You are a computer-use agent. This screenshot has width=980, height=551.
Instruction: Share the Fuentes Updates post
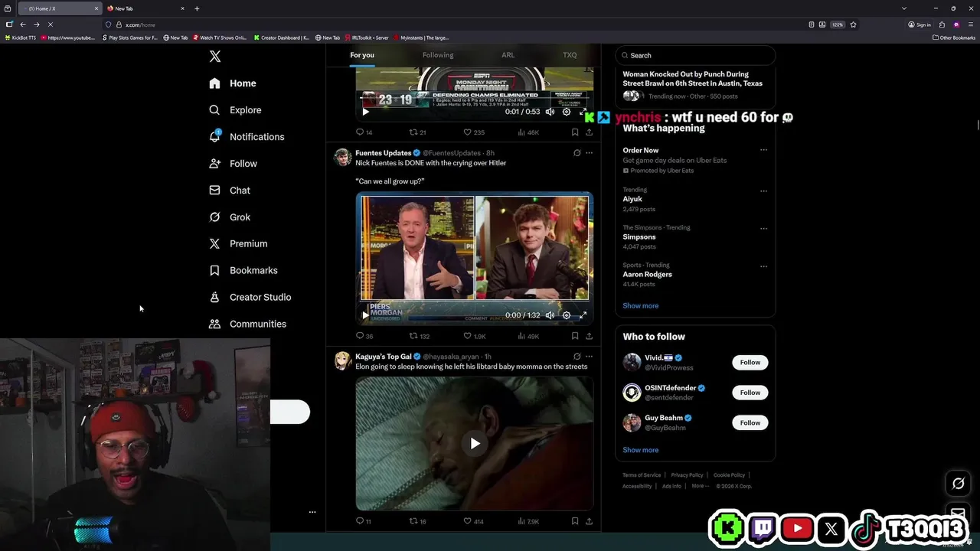(x=589, y=336)
